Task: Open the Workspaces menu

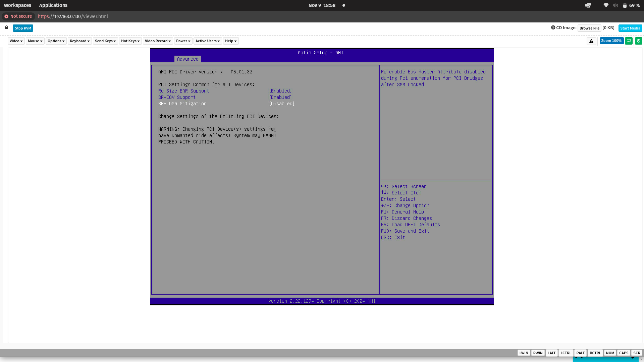Action: tap(17, 5)
